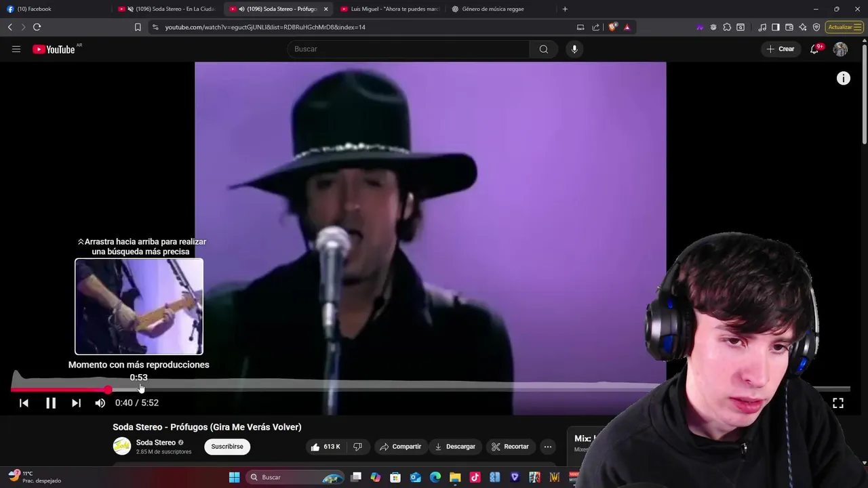The height and width of the screenshot is (488, 868).
Task: Like the video with 613 K likes
Action: [x=325, y=447]
